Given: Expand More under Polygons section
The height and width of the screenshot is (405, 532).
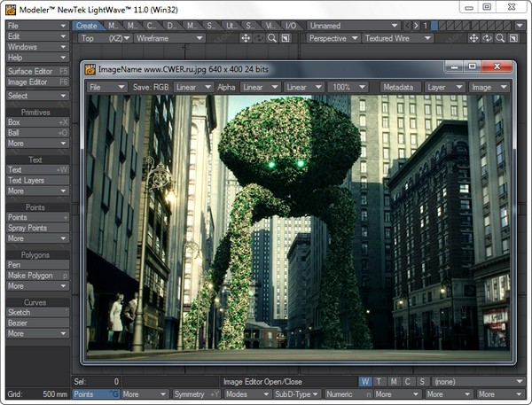Looking at the screenshot, I should tap(37, 286).
